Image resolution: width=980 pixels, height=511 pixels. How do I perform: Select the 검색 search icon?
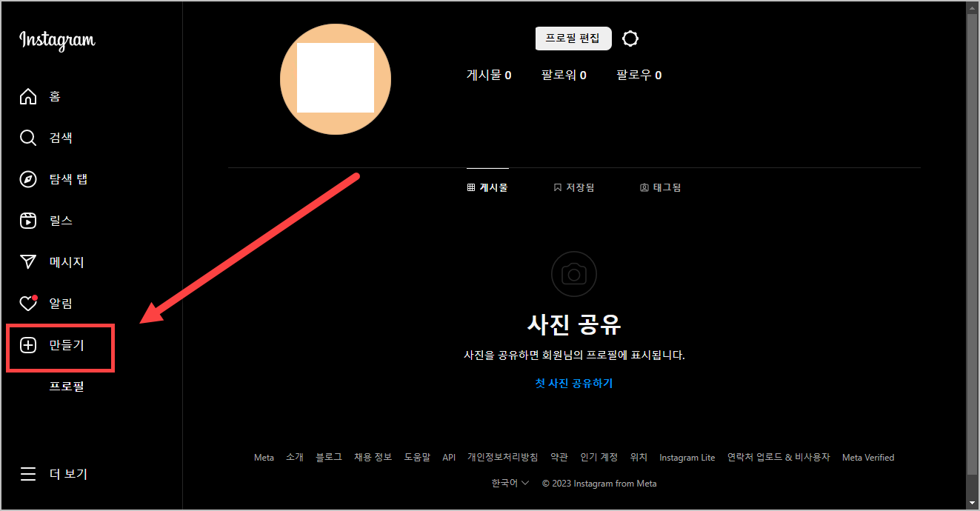(x=27, y=137)
